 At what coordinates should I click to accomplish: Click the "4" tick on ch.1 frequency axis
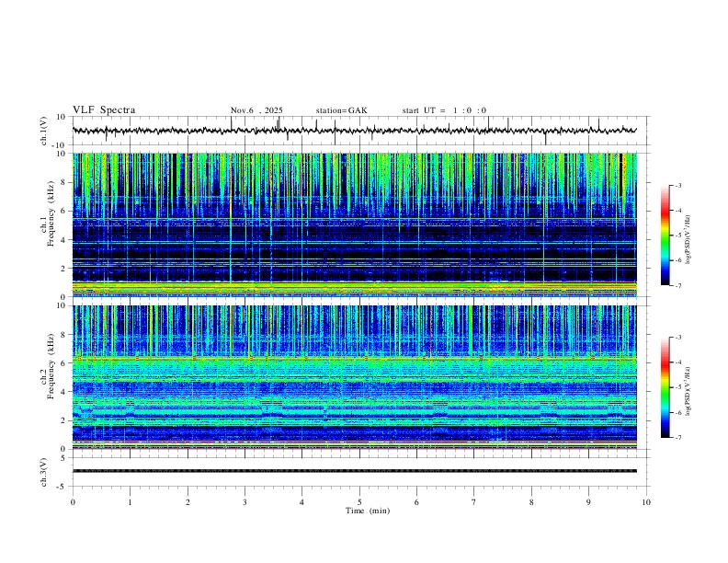point(63,240)
